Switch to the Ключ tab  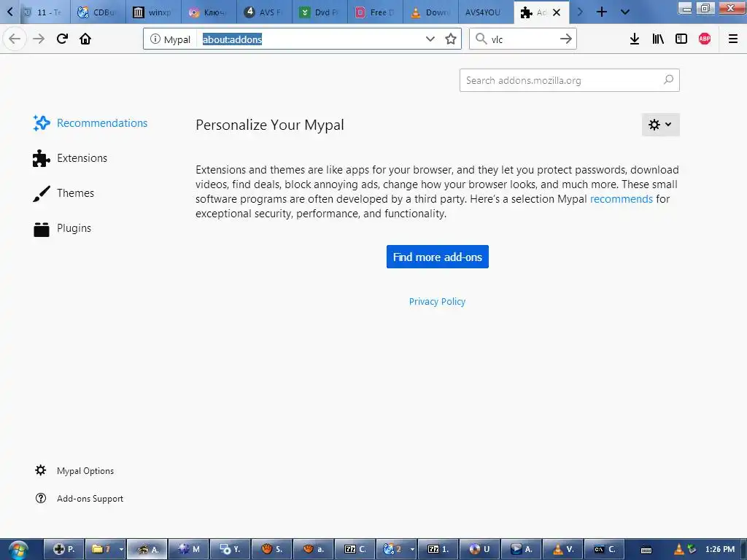coord(208,12)
